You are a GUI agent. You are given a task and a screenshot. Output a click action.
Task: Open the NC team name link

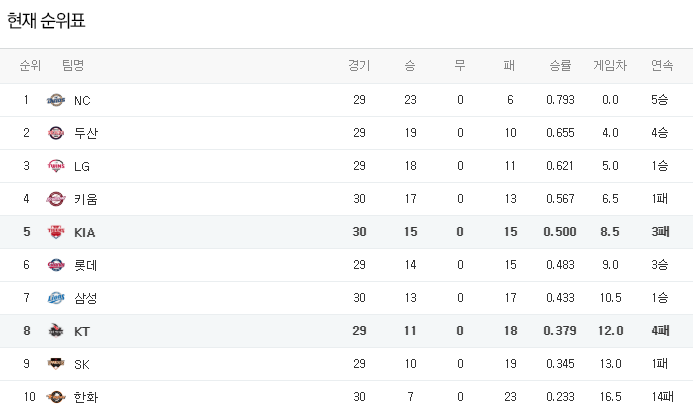[x=82, y=100]
